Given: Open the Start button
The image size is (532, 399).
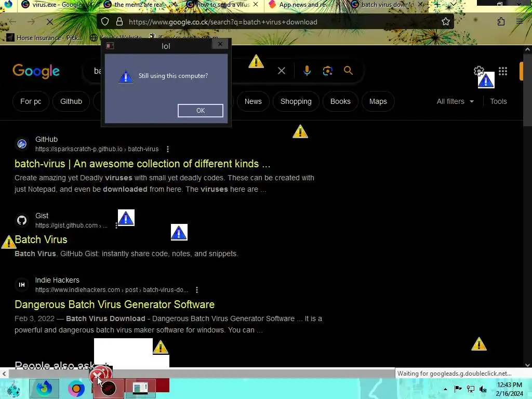Looking at the screenshot, I should pos(13,389).
